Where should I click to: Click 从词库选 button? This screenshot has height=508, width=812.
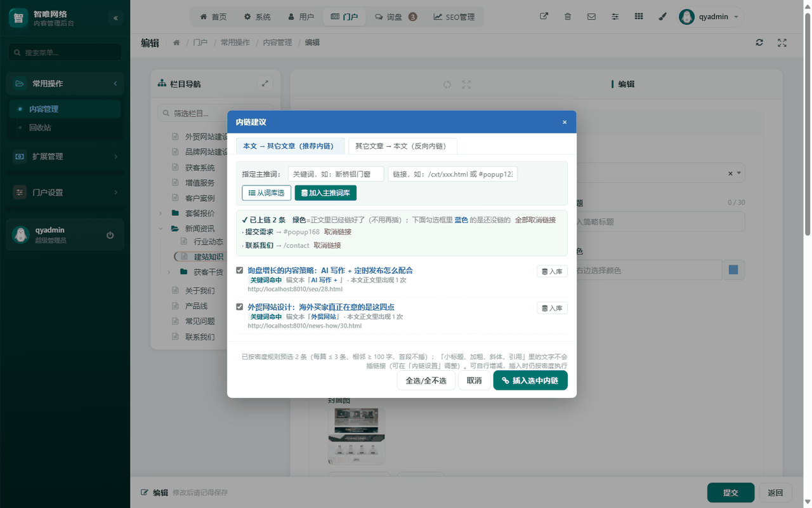click(x=266, y=193)
